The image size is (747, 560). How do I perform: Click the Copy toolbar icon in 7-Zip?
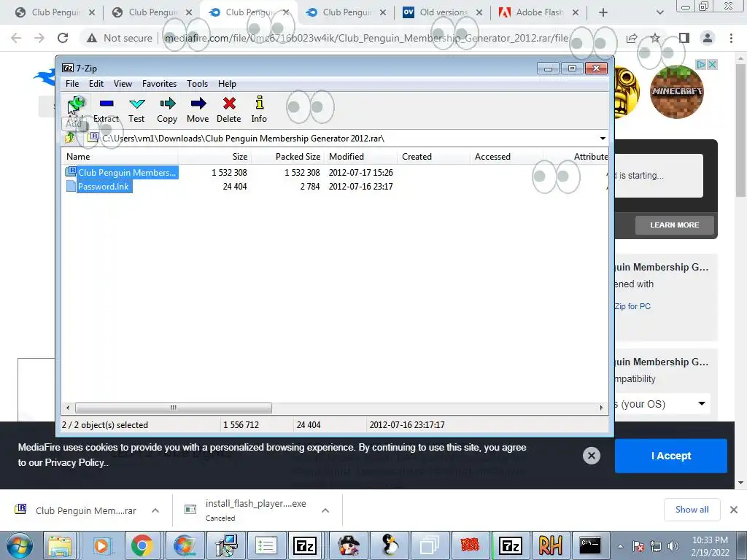[x=167, y=109]
